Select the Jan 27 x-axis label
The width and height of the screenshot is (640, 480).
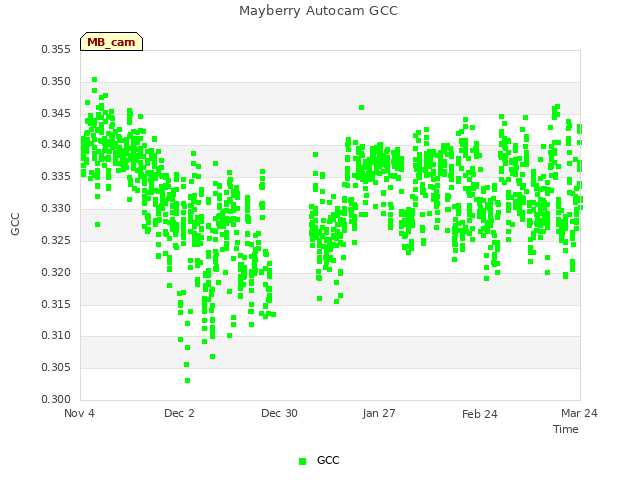tap(379, 413)
